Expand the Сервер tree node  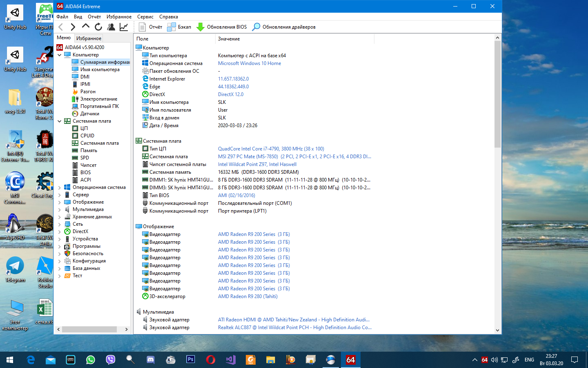pos(60,195)
